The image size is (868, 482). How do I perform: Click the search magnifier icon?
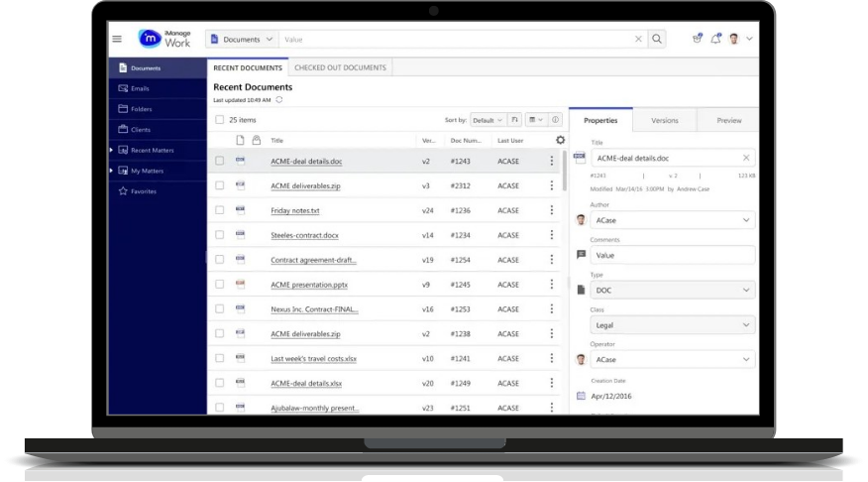657,40
